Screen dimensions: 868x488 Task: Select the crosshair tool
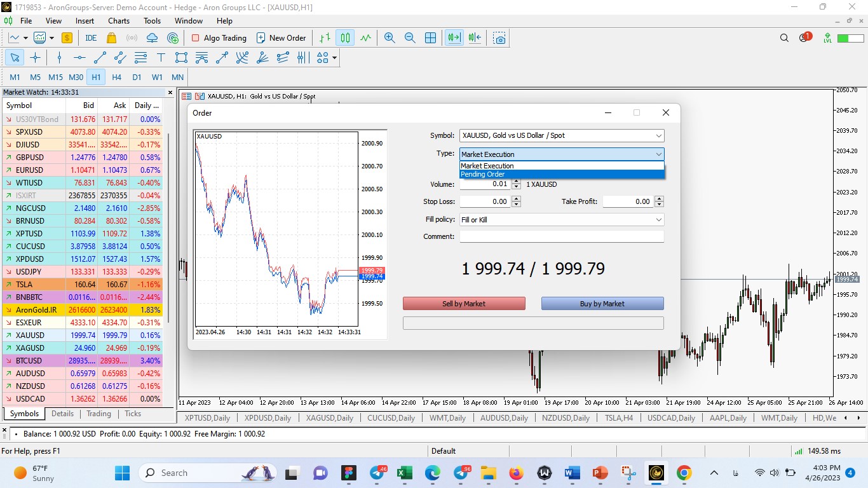pos(35,58)
